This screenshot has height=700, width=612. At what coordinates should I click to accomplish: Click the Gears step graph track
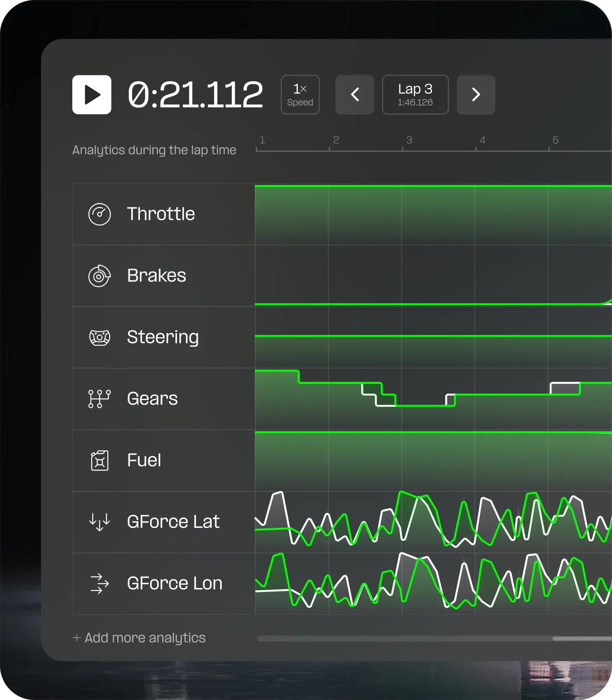click(434, 399)
